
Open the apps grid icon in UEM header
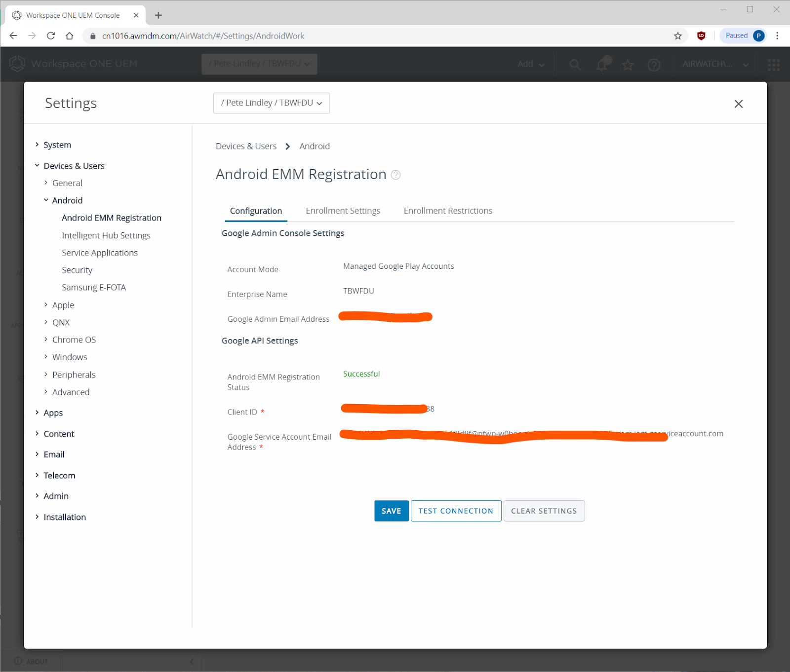tap(774, 65)
